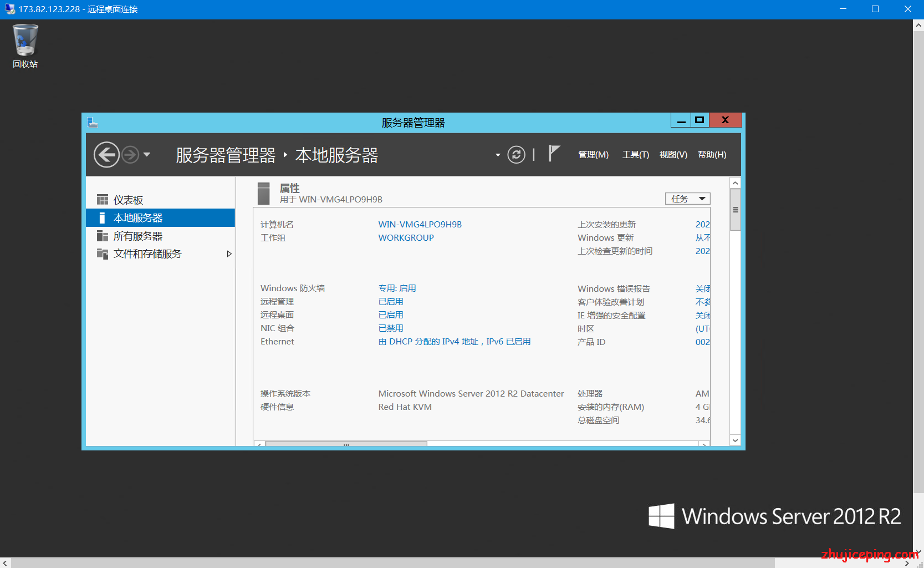
Task: Open the 管理(M) menu
Action: (593, 155)
